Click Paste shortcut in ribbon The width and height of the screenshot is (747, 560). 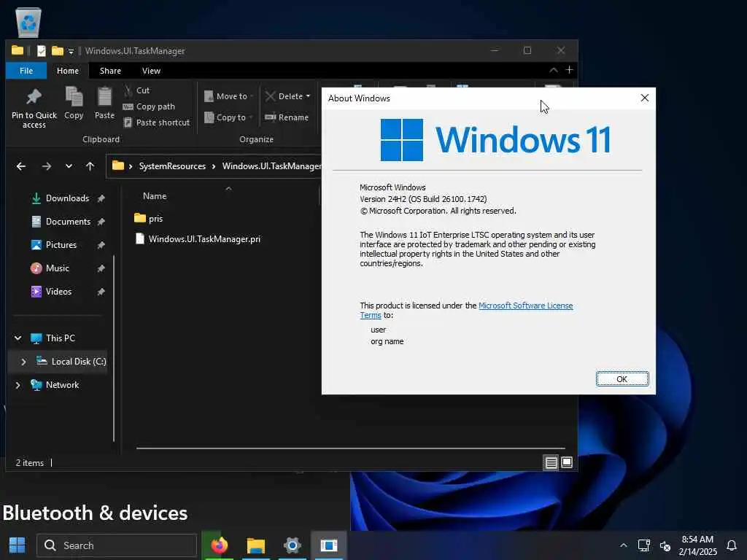157,122
